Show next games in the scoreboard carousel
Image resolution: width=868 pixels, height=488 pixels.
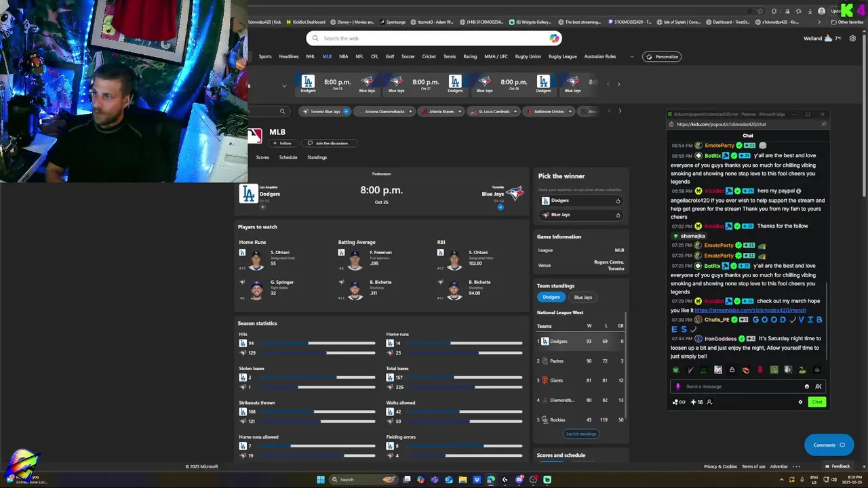pyautogui.click(x=618, y=84)
